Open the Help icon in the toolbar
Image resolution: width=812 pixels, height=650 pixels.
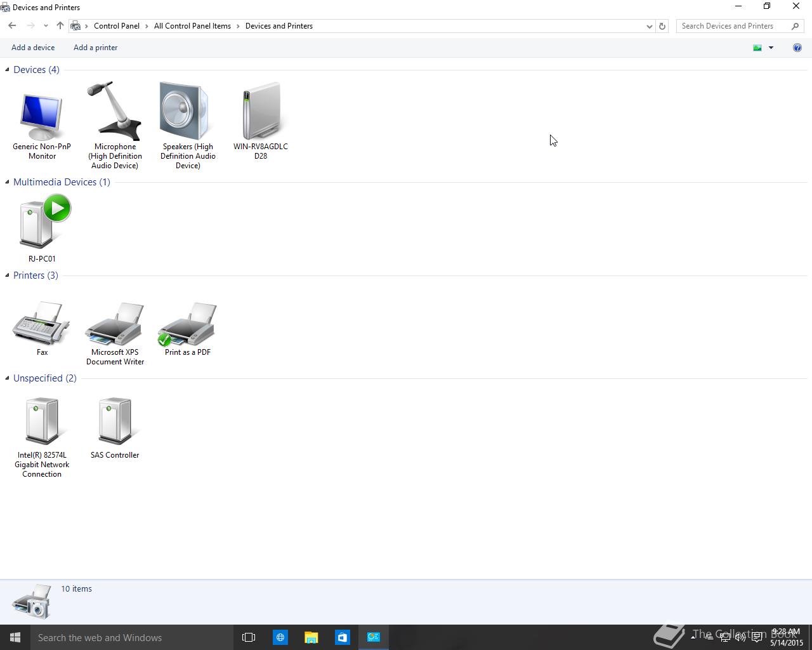coord(797,48)
